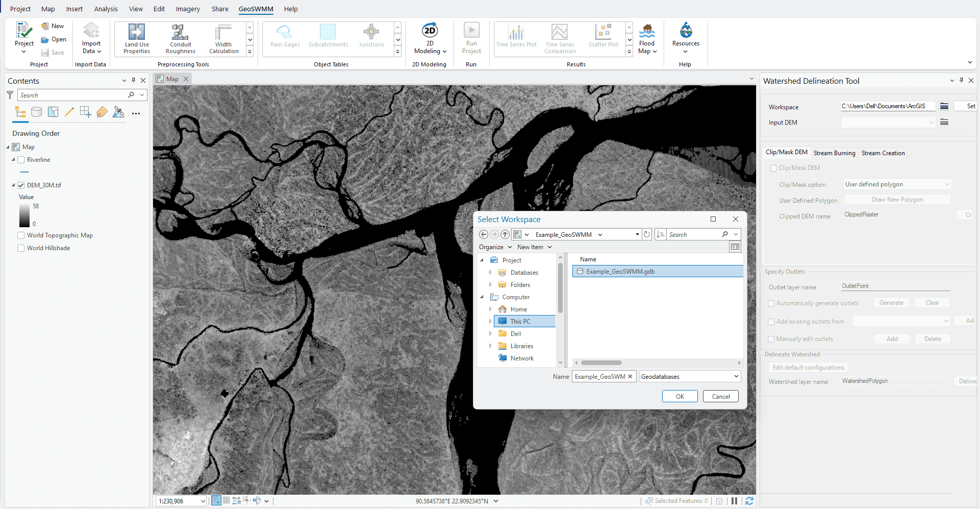Check the Riverline layer checkbox

(21, 160)
